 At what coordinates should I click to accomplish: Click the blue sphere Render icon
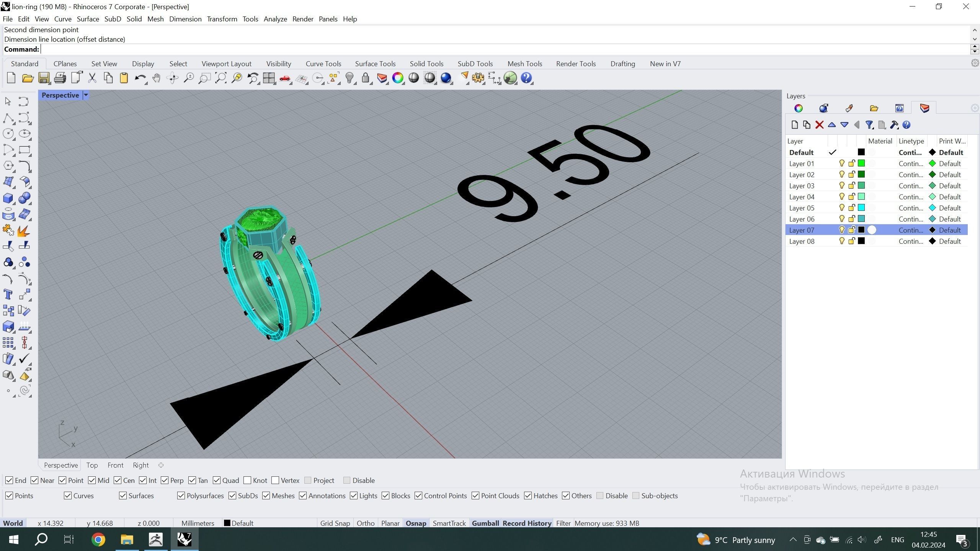(446, 78)
